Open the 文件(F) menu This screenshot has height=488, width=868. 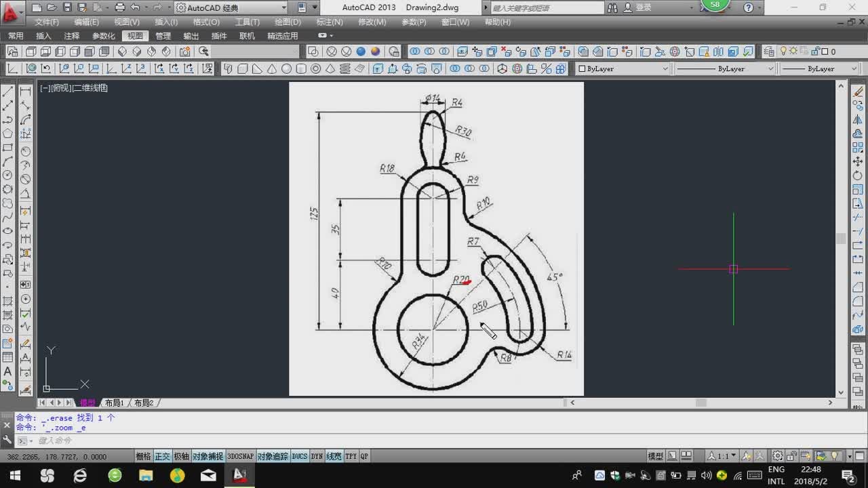tap(47, 22)
